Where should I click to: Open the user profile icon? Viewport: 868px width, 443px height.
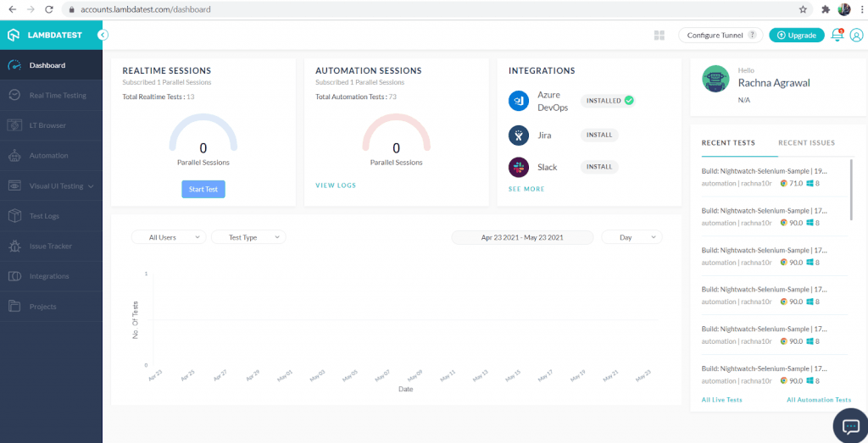tap(856, 36)
